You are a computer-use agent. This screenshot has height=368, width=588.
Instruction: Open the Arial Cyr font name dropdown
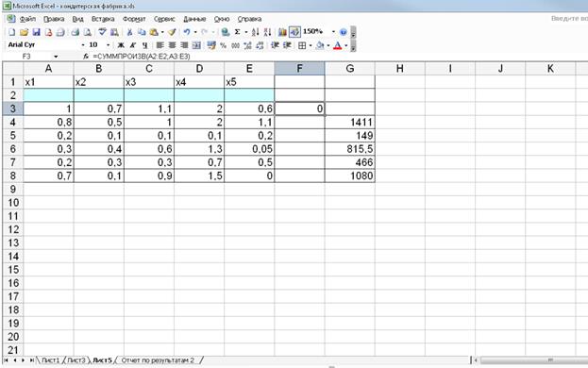tap(83, 45)
